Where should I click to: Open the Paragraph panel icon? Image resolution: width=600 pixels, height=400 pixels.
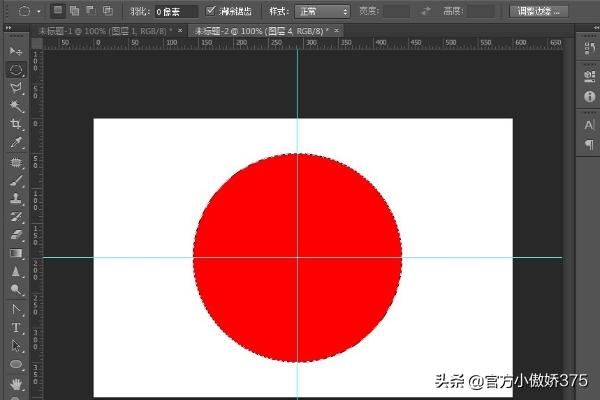pos(589,144)
